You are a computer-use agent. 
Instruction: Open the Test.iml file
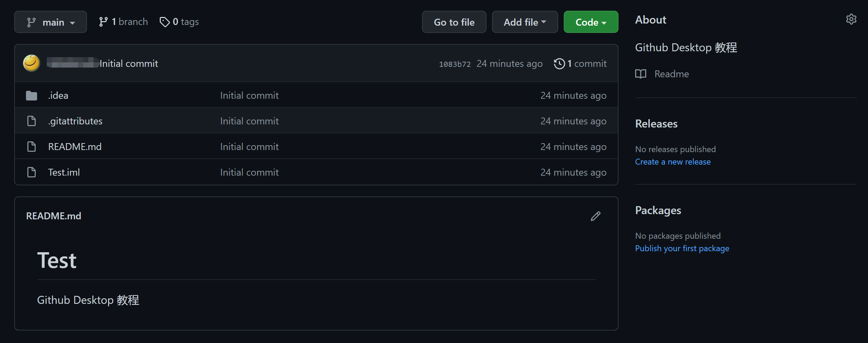pos(64,173)
